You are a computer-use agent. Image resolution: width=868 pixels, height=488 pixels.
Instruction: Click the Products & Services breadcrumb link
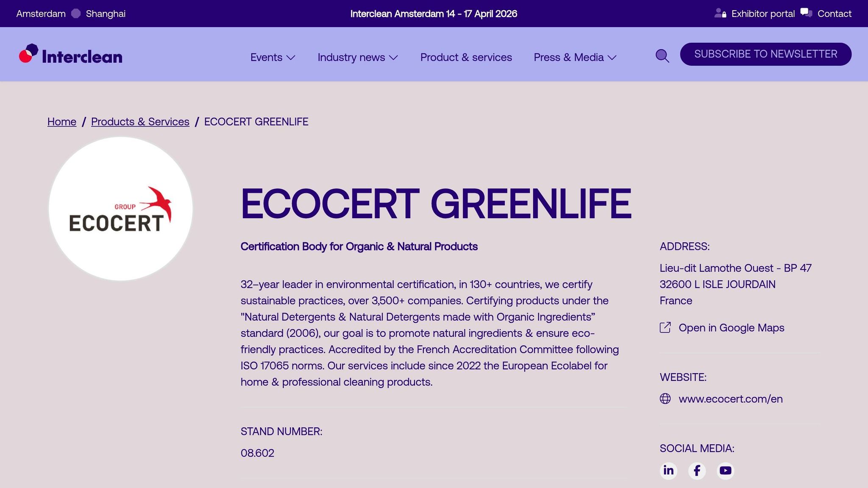click(x=140, y=122)
